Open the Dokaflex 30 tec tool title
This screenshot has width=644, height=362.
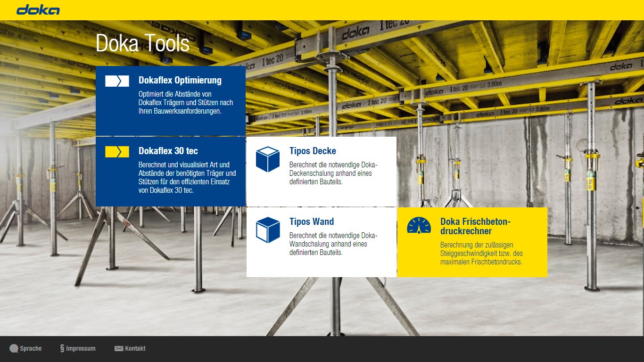pos(168,151)
